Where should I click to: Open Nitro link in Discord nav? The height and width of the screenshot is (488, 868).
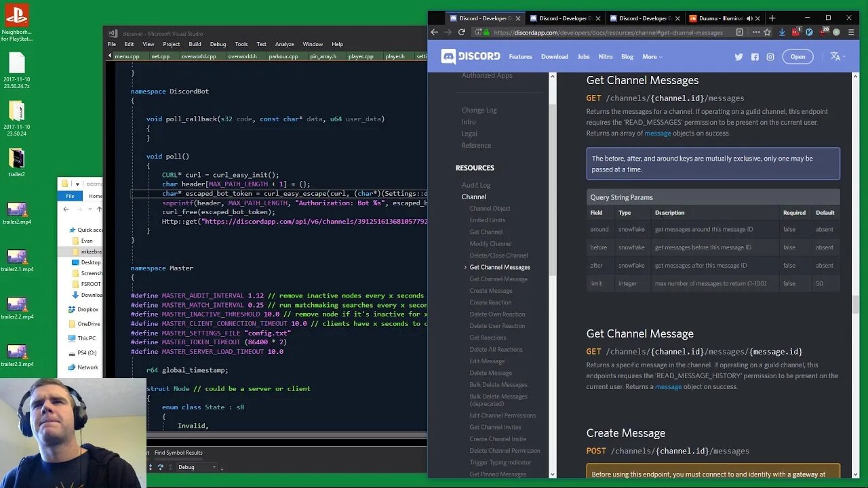pyautogui.click(x=605, y=57)
